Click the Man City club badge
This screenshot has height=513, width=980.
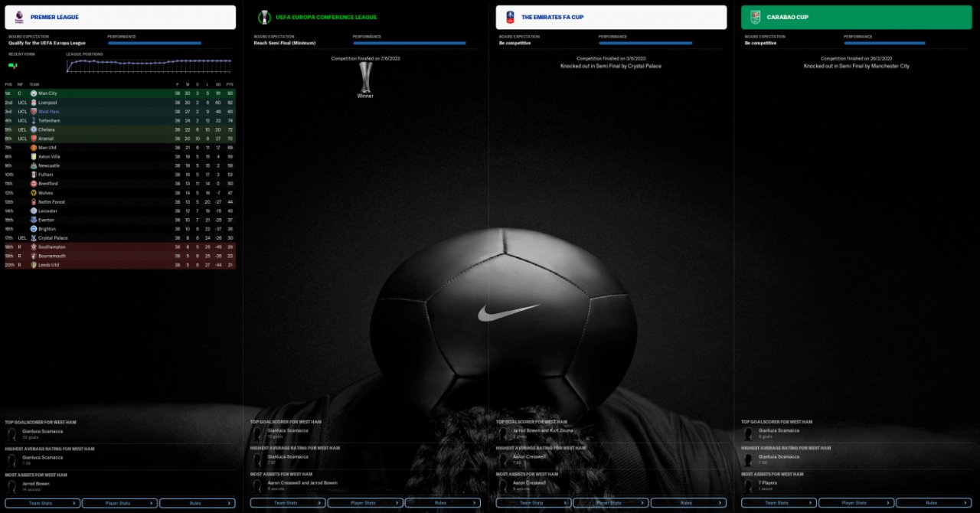click(34, 93)
